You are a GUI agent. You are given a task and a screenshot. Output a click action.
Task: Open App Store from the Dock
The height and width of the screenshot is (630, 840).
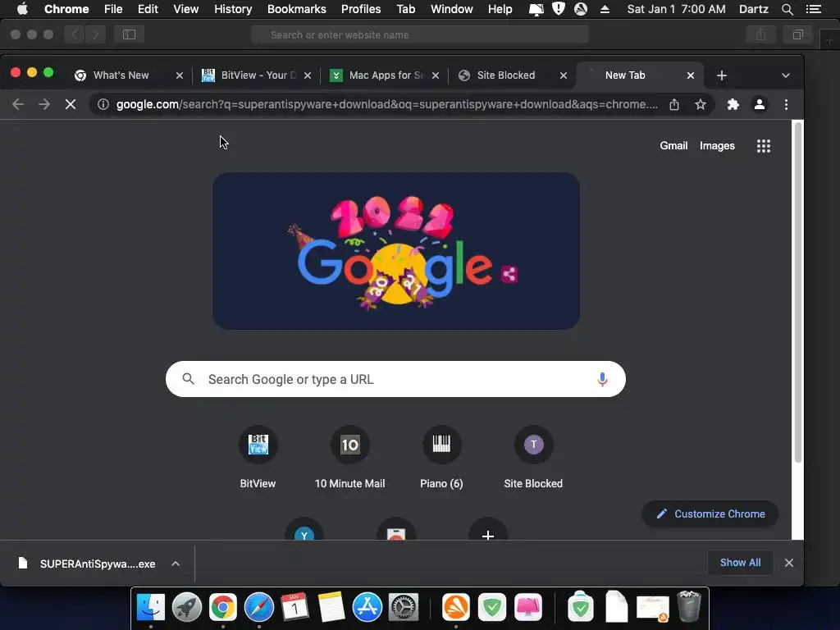point(367,608)
